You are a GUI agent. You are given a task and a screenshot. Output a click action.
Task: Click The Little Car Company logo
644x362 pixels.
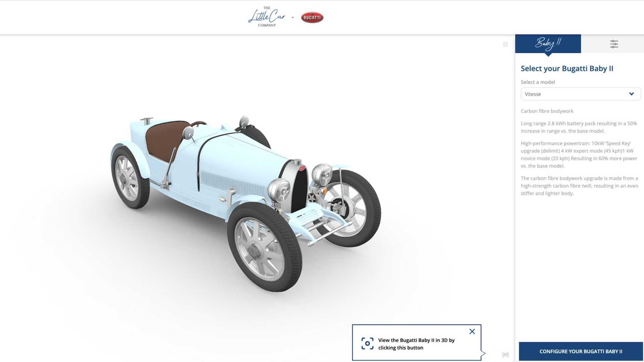coord(267,17)
